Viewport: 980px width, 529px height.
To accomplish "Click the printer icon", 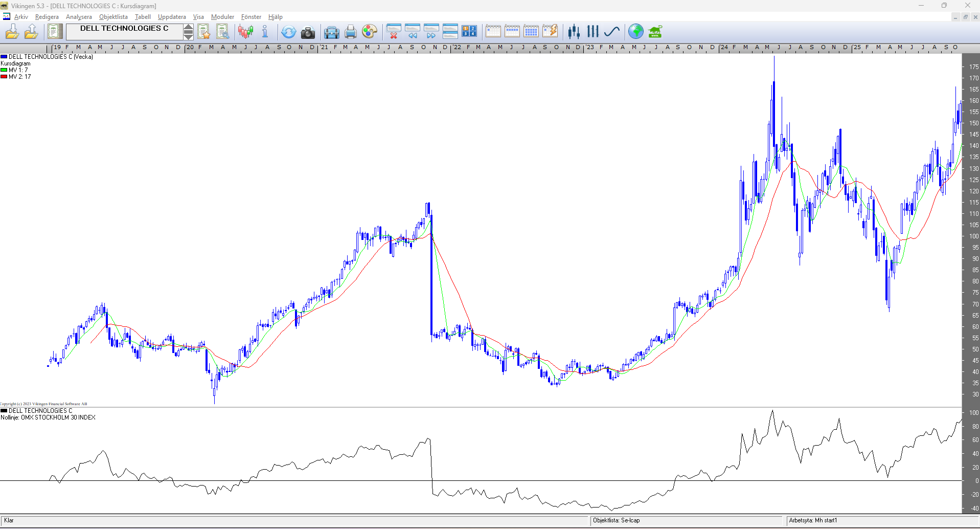I will (350, 32).
